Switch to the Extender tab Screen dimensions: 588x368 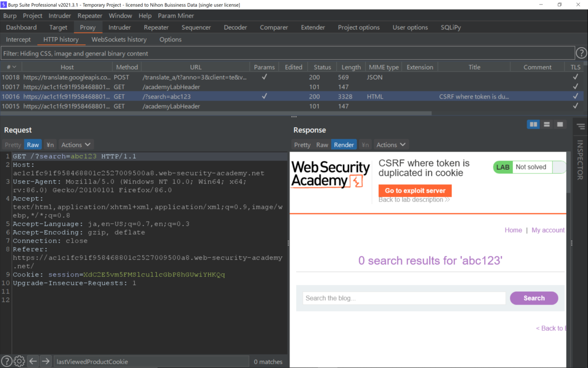(313, 27)
